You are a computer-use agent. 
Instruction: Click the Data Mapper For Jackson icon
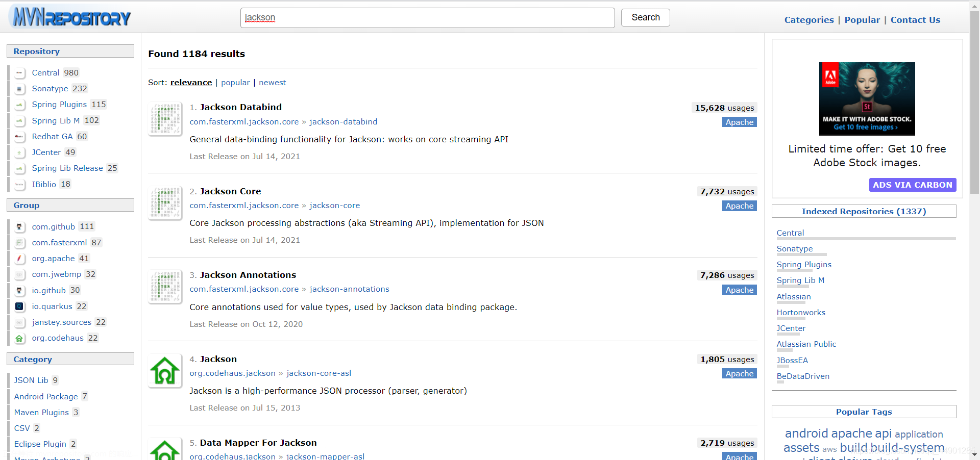[165, 449]
